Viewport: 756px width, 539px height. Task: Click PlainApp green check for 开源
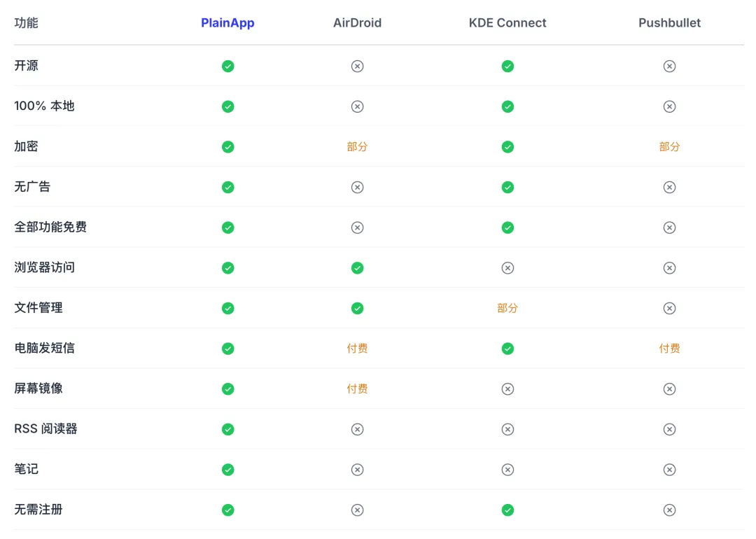[x=227, y=66]
